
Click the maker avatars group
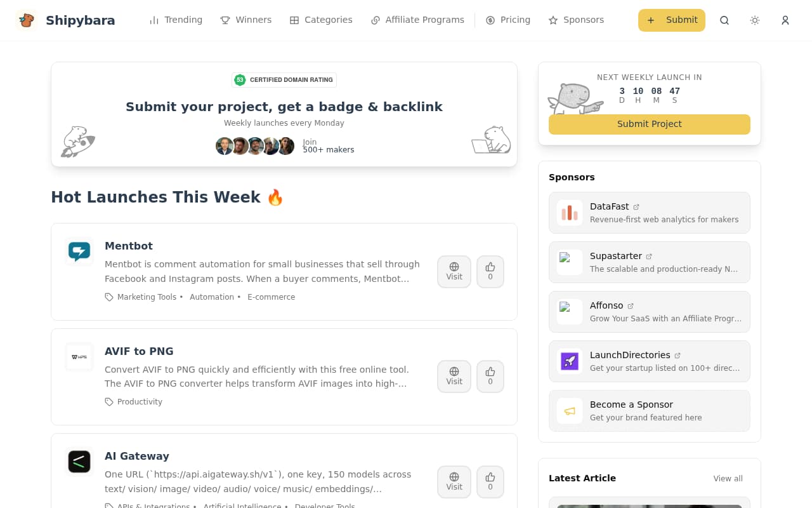pos(255,146)
